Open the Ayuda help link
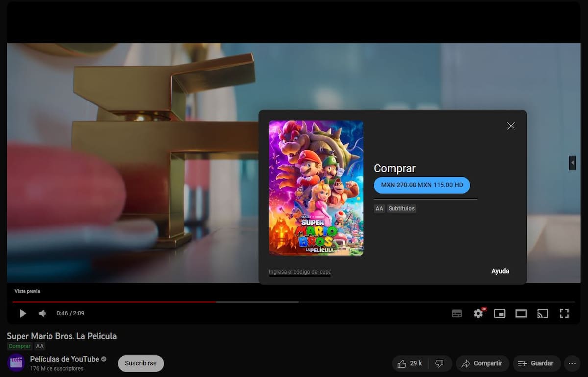 coord(500,271)
